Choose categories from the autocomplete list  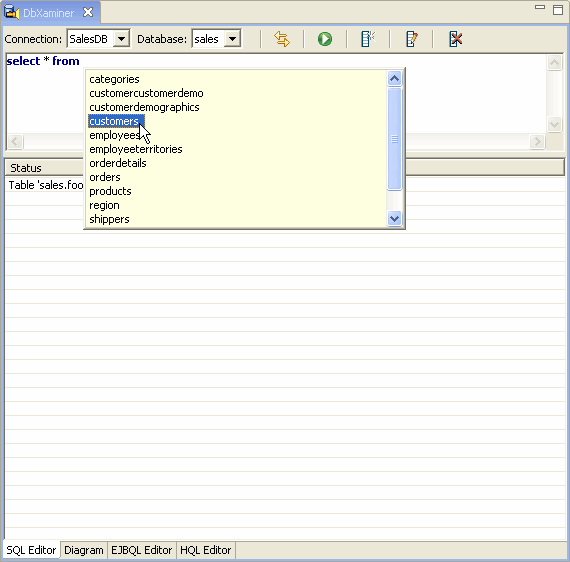114,79
